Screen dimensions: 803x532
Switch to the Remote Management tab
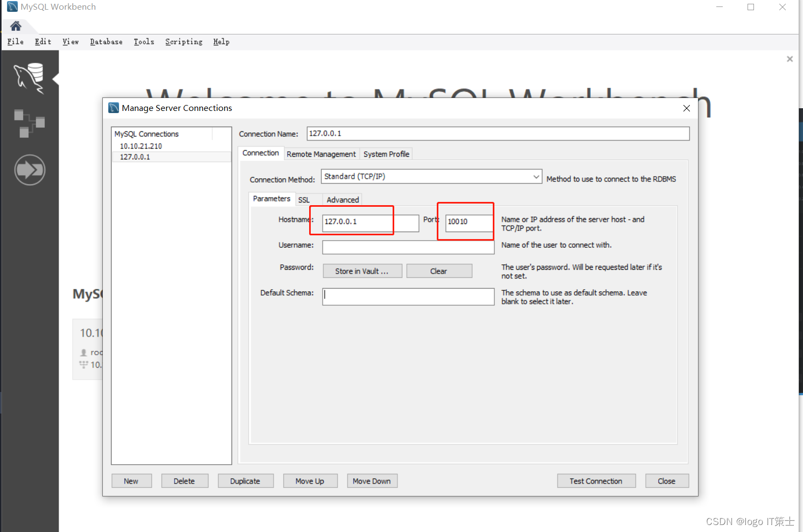coord(321,154)
